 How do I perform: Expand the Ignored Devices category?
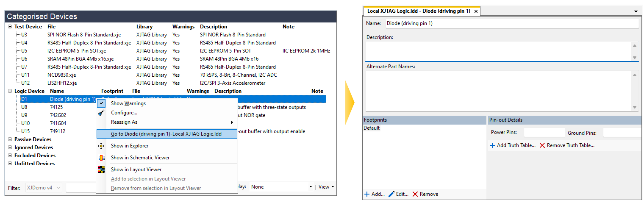[10, 147]
